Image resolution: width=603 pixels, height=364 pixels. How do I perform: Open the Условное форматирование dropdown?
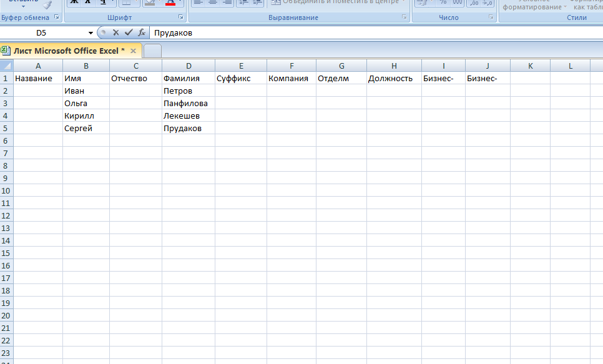534,4
